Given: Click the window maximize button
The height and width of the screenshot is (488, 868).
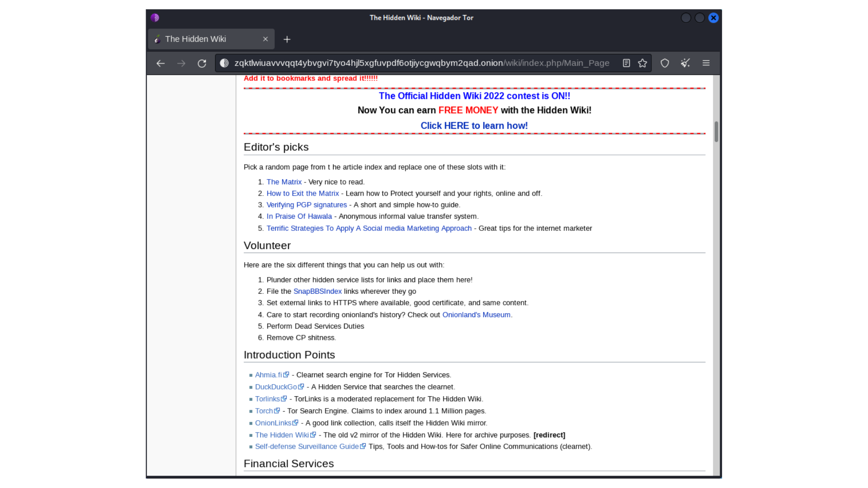Looking at the screenshot, I should 699,18.
